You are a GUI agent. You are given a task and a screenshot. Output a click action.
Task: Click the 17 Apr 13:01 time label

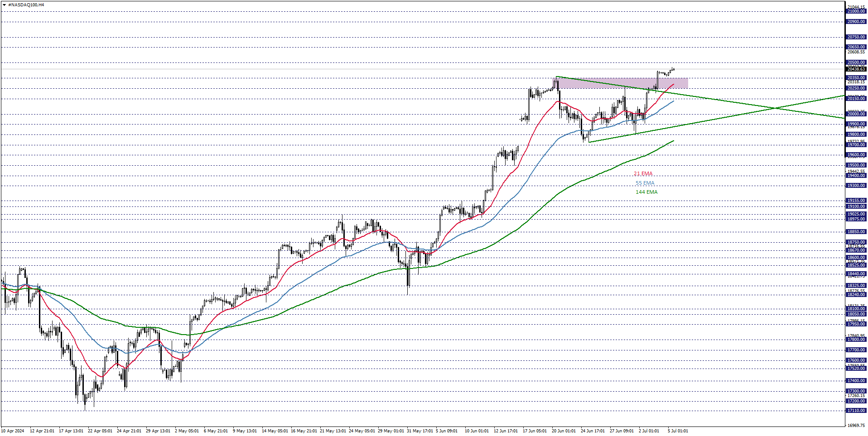point(71,431)
